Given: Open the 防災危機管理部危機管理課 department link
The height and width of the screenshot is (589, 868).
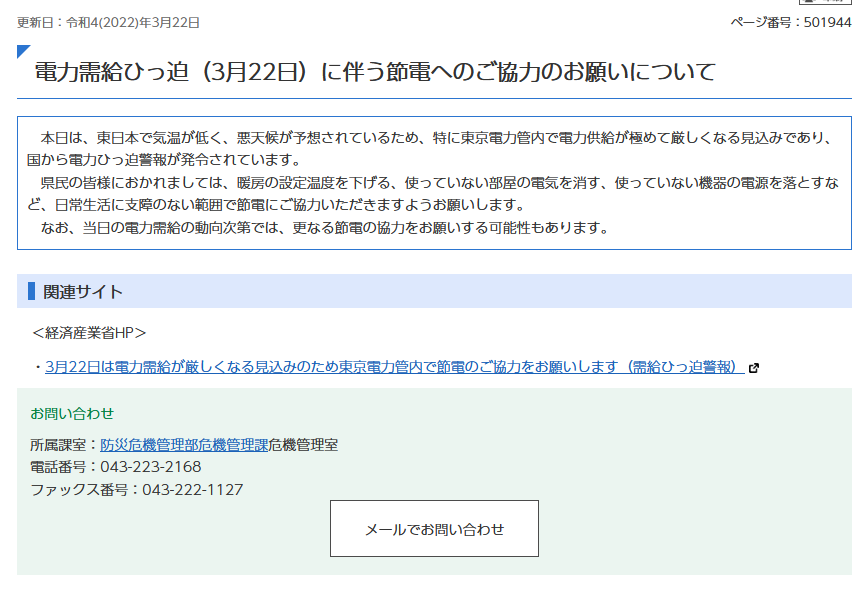Looking at the screenshot, I should tap(184, 445).
